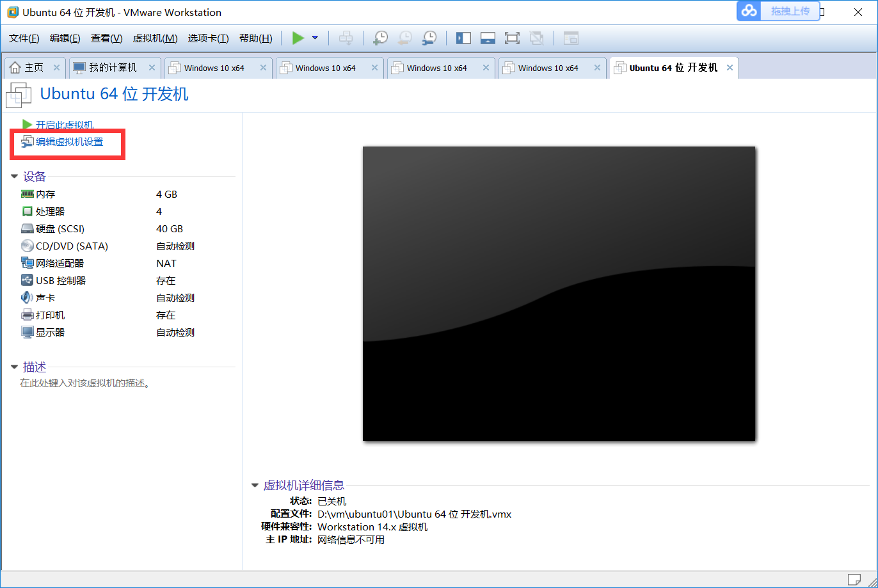
Task: Click the black VM screen preview
Action: point(559,294)
